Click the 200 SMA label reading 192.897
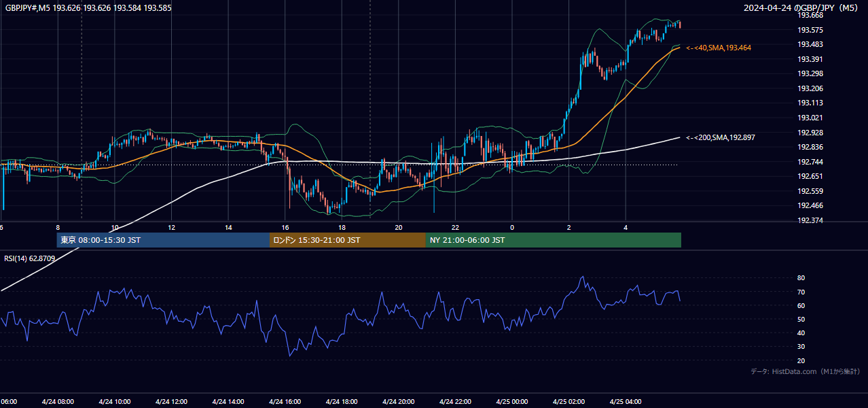Screen dimensions: 868x408 click(x=720, y=137)
